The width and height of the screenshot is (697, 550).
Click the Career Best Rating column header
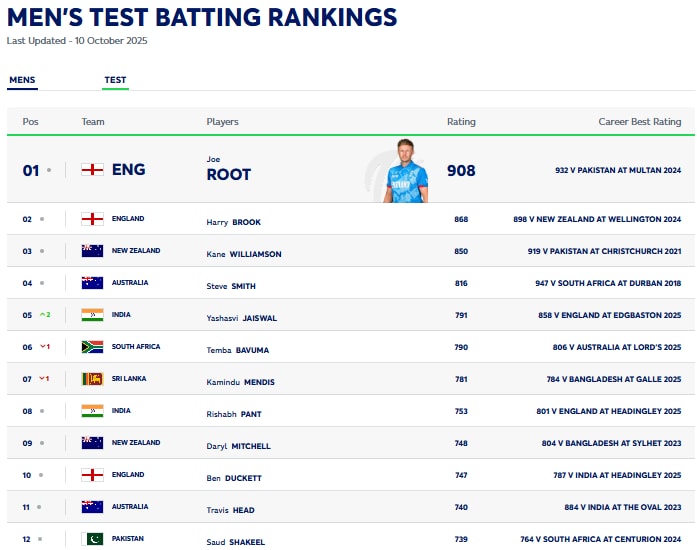click(x=640, y=122)
